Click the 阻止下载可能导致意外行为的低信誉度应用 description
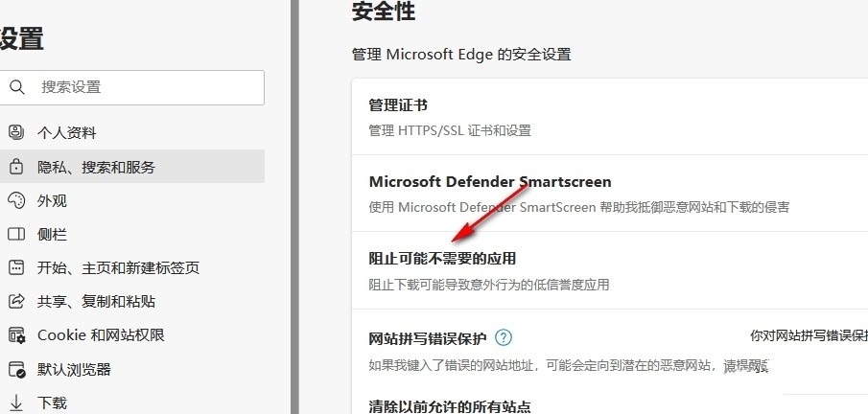The image size is (868, 414). coord(489,285)
